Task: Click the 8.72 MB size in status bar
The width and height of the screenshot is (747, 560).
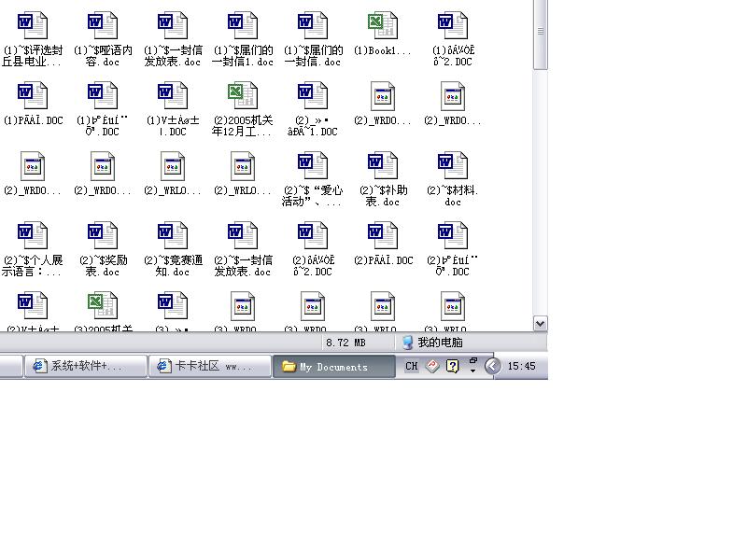Action: coord(345,343)
